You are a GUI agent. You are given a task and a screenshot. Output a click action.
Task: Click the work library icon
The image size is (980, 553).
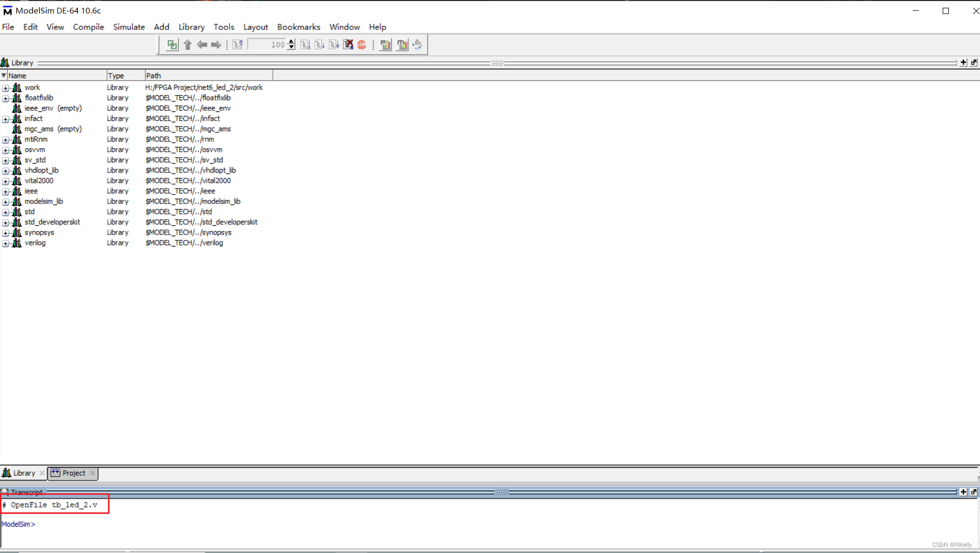17,88
